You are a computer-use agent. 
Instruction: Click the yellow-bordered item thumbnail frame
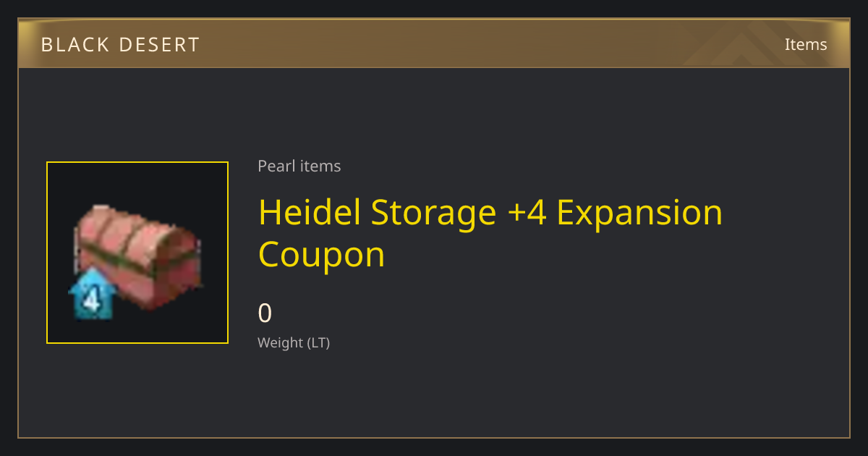[137, 253]
